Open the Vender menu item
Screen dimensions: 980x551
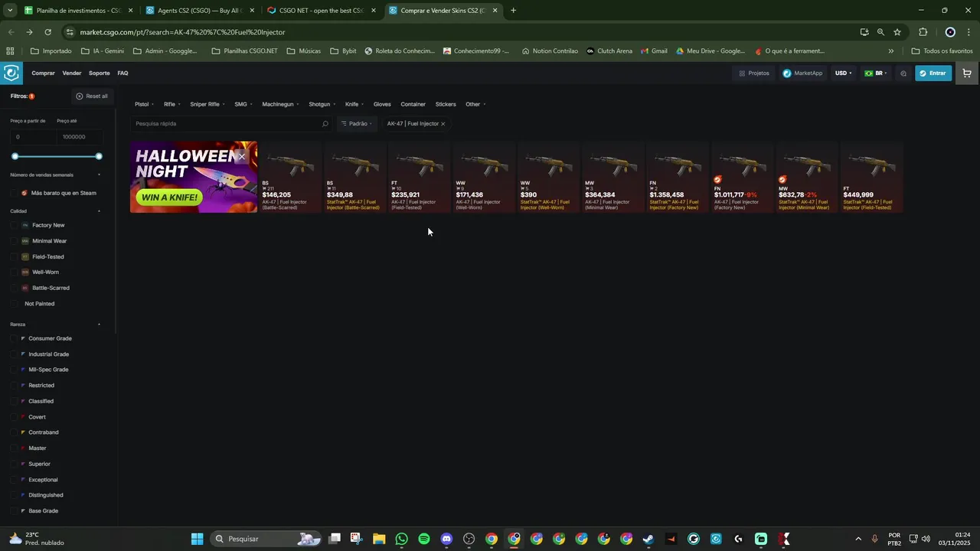click(72, 73)
